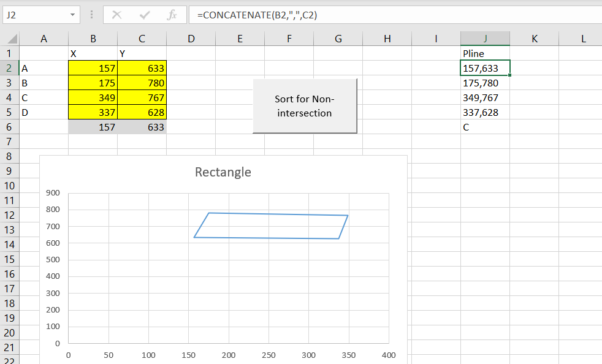Click yellow cell with 337
The width and height of the screenshot is (602, 364).
(93, 112)
